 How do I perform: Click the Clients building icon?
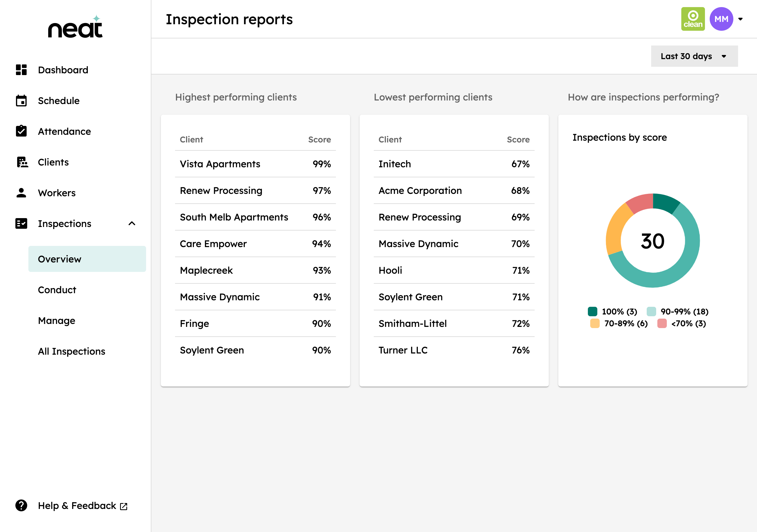(22, 162)
